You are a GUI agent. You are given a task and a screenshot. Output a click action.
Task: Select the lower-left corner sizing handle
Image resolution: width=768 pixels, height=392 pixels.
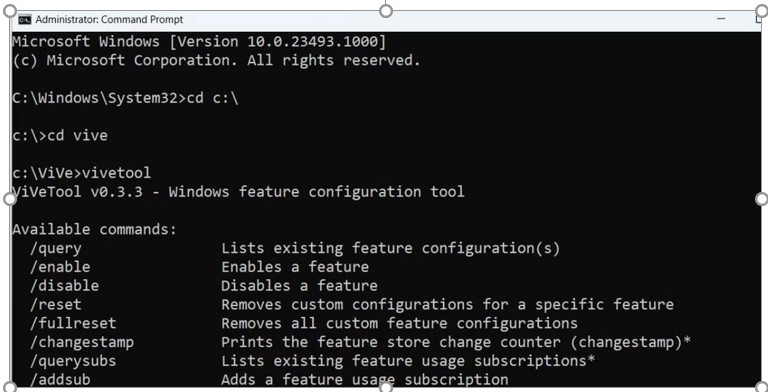(x=10, y=387)
